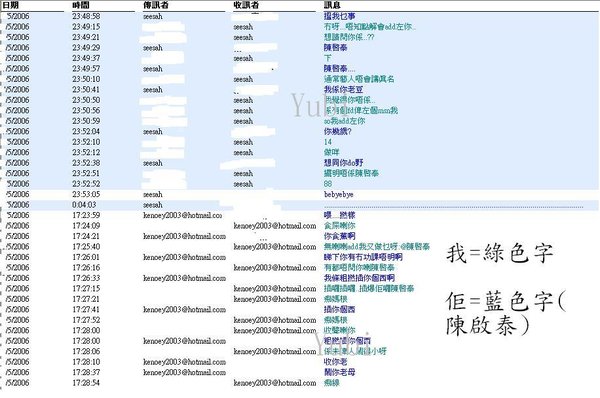Click the message '收你皂' at 17:28:10

[x=336, y=362]
